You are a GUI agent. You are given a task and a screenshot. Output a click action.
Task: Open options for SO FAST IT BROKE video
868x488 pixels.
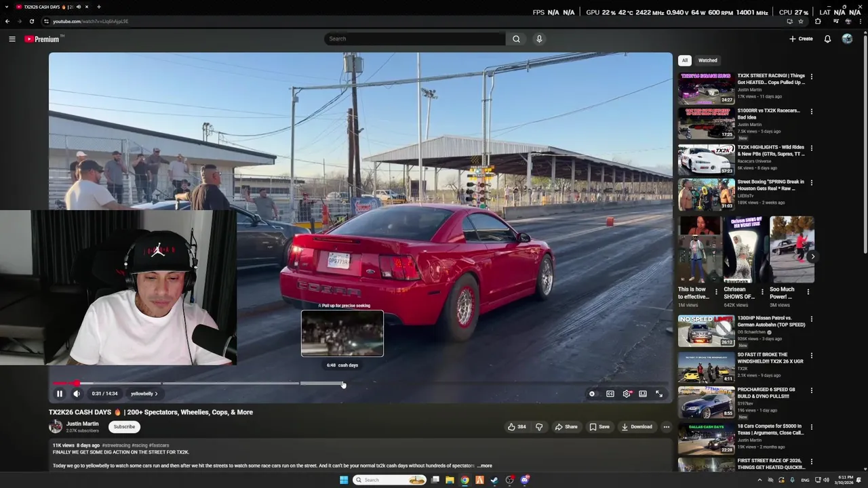pyautogui.click(x=811, y=355)
